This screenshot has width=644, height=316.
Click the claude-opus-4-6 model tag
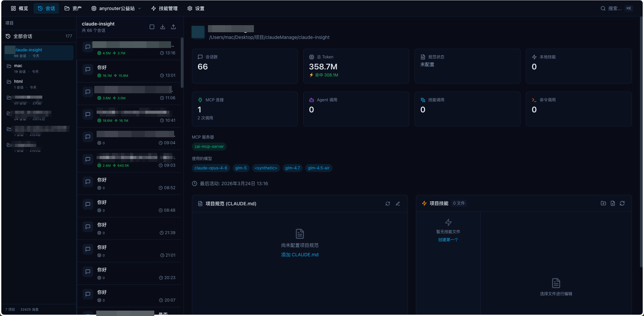211,168
